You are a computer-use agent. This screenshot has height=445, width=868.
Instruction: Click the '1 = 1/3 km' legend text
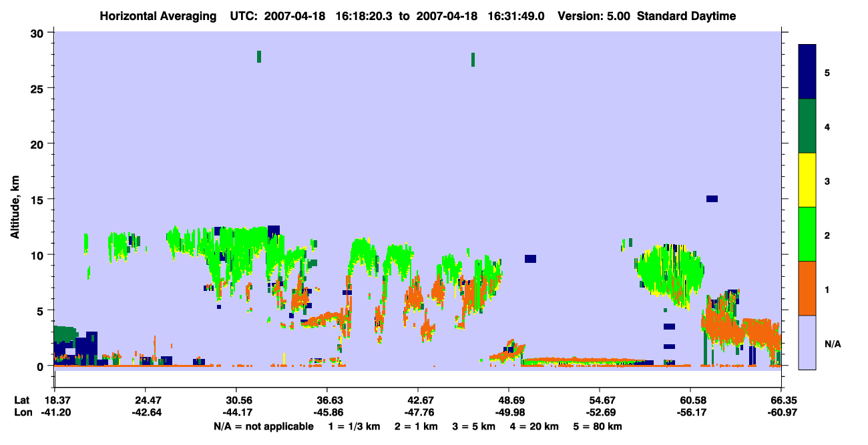click(354, 426)
